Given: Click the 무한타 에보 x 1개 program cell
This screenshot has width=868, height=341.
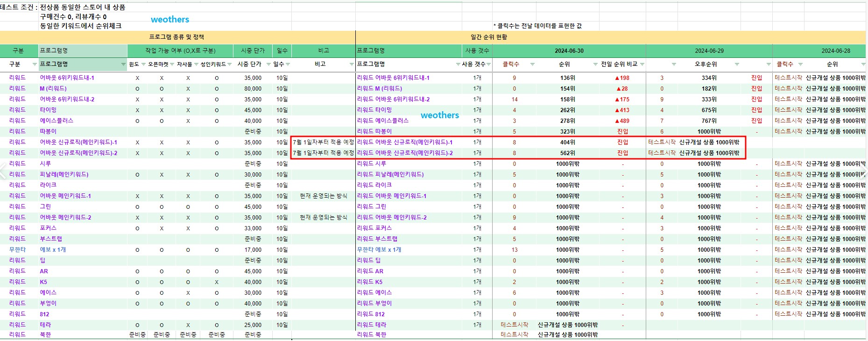Looking at the screenshot, I should tap(409, 250).
